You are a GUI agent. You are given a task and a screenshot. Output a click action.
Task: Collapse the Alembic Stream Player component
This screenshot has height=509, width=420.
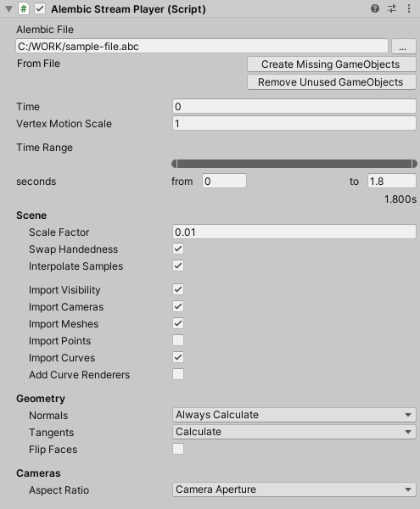tap(8, 9)
